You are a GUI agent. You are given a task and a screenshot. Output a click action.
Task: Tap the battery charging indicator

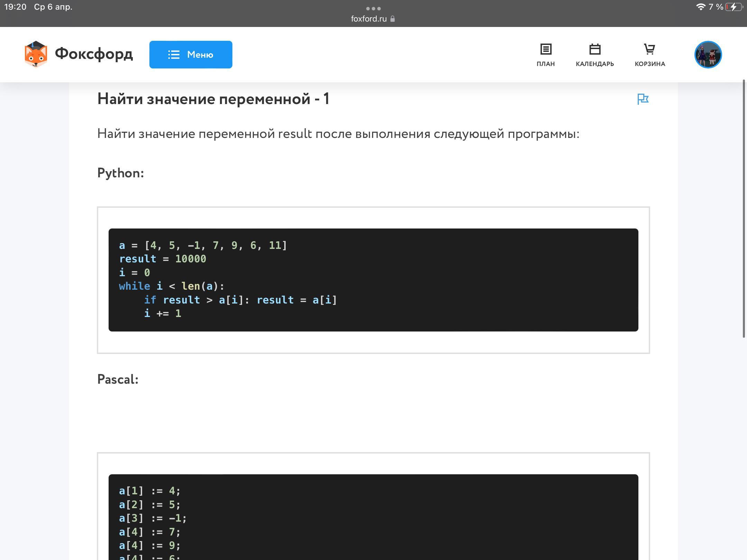[734, 7]
